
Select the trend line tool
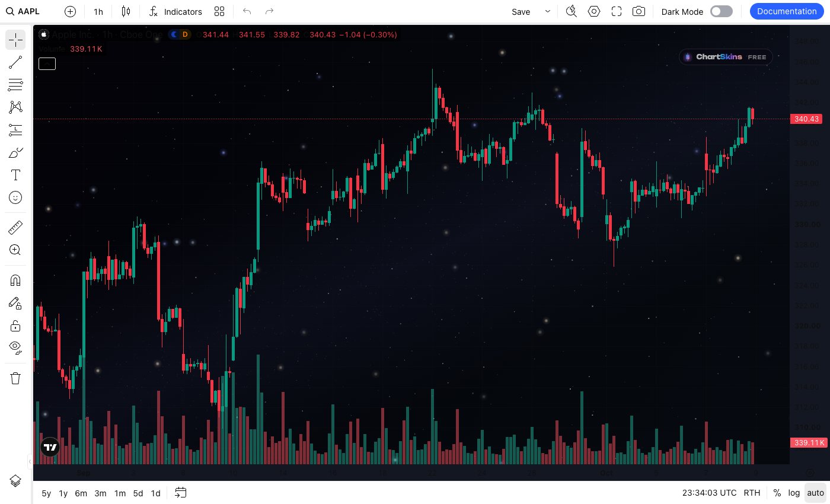pos(15,62)
